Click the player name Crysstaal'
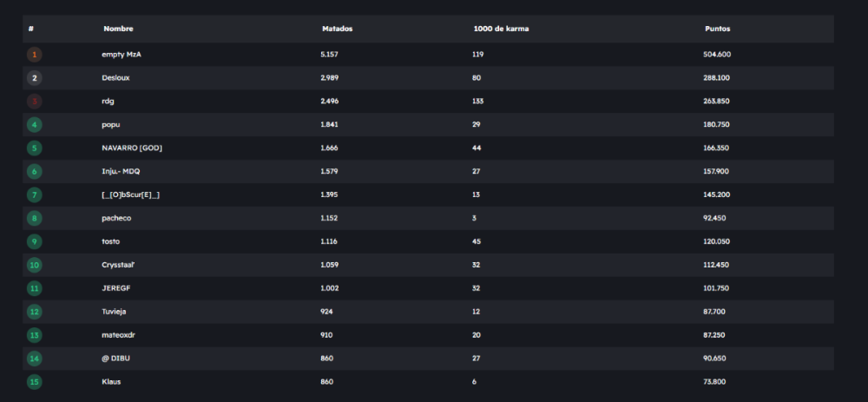This screenshot has height=402, width=868. point(121,265)
